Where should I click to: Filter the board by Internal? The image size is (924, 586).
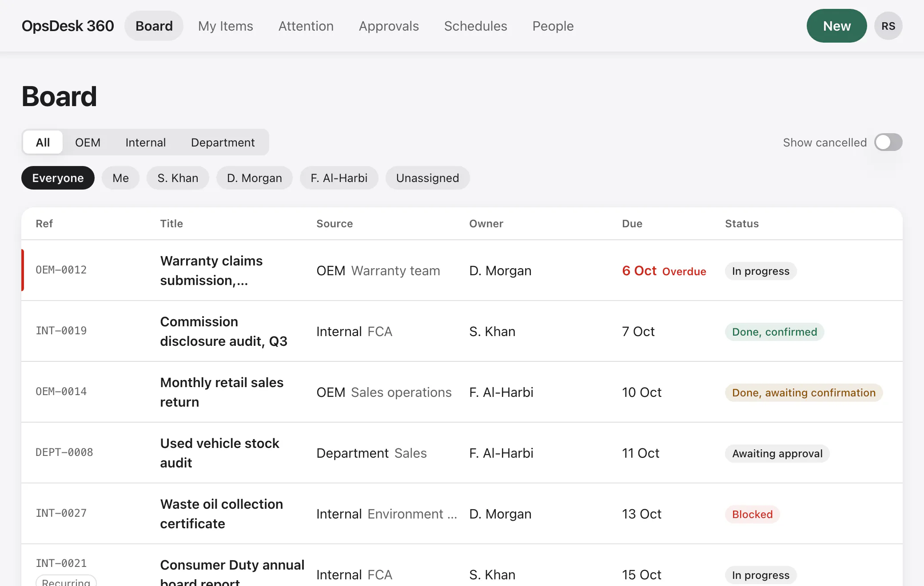[145, 142]
